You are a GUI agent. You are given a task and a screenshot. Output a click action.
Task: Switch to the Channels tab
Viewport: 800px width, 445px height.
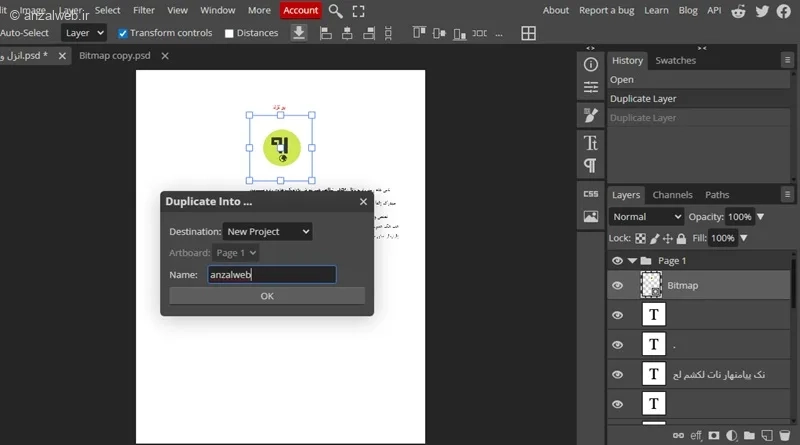672,195
